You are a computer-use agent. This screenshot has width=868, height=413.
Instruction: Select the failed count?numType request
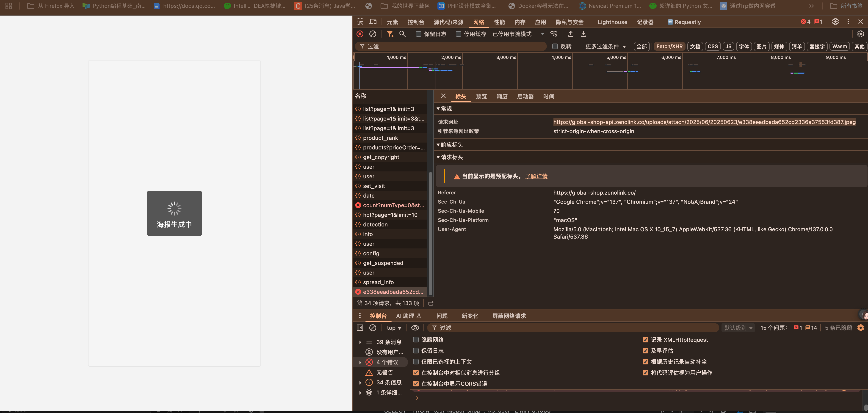[390, 205]
